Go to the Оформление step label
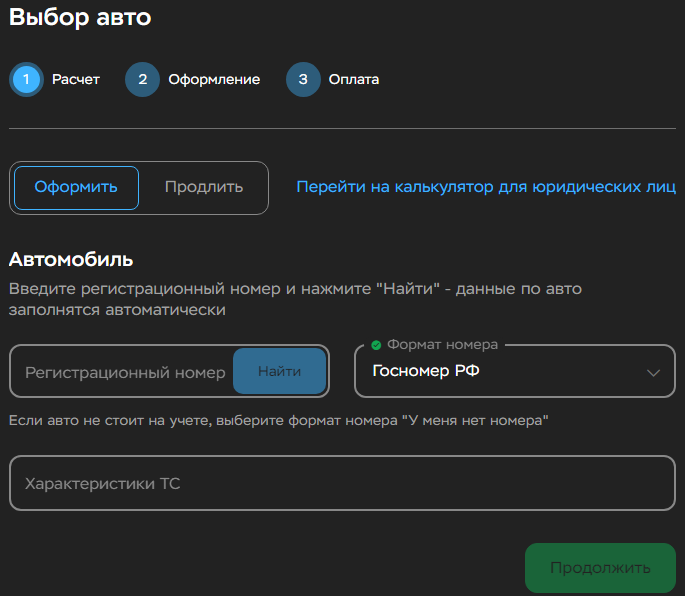The height and width of the screenshot is (596, 685). [x=214, y=80]
